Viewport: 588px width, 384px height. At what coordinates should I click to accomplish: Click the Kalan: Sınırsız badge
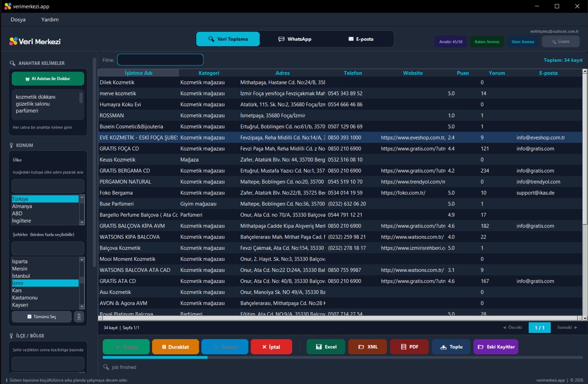(487, 42)
